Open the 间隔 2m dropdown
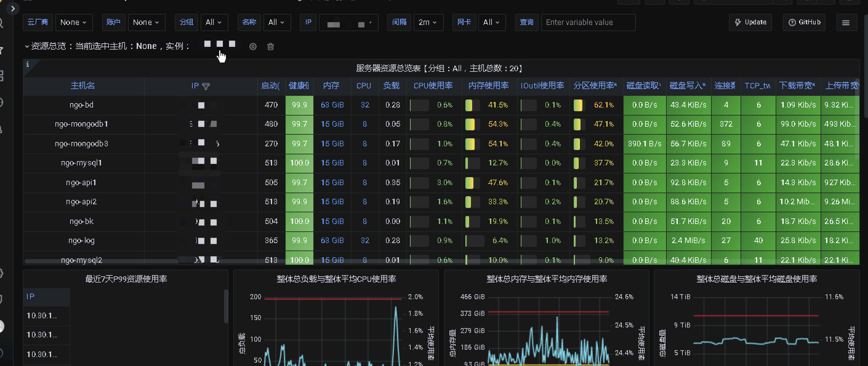Viewport: 868px width, 366px height. click(x=428, y=22)
